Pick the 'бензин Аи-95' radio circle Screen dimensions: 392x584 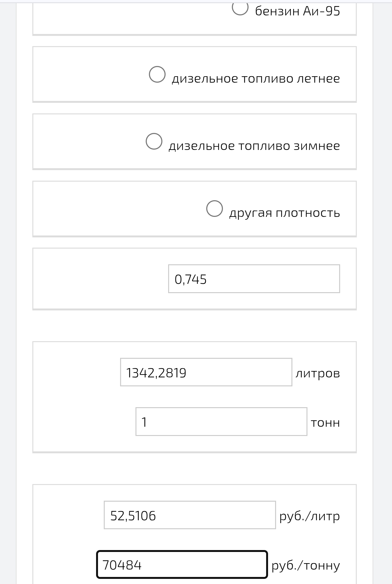pos(240,8)
